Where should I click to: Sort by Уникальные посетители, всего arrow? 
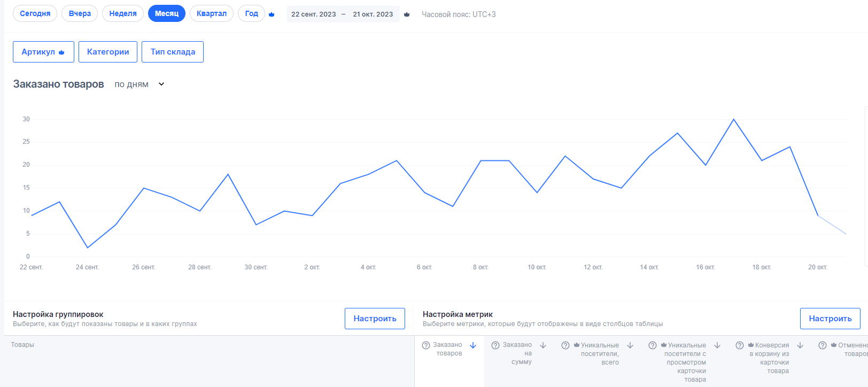tap(630, 345)
